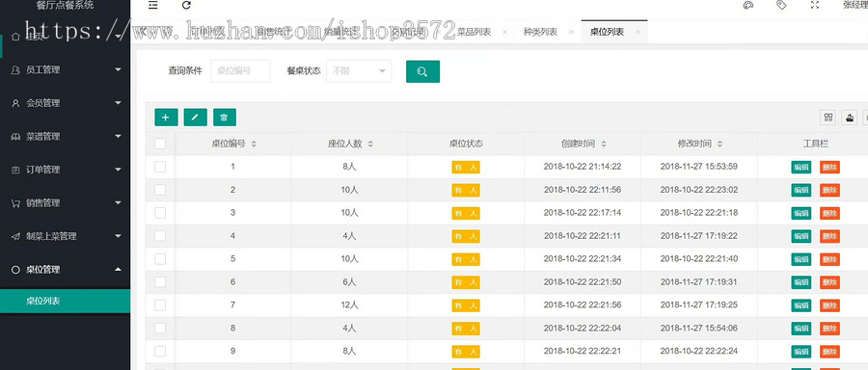This screenshot has width=868, height=370.
Task: Click modified time 2018-11-27 17:19:22
Action: (698, 236)
